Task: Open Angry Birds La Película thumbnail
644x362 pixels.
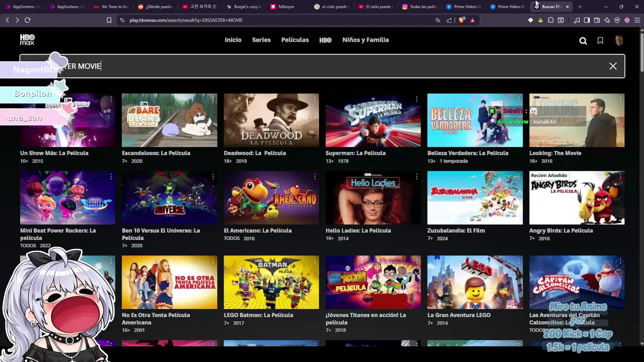Action: click(577, 198)
